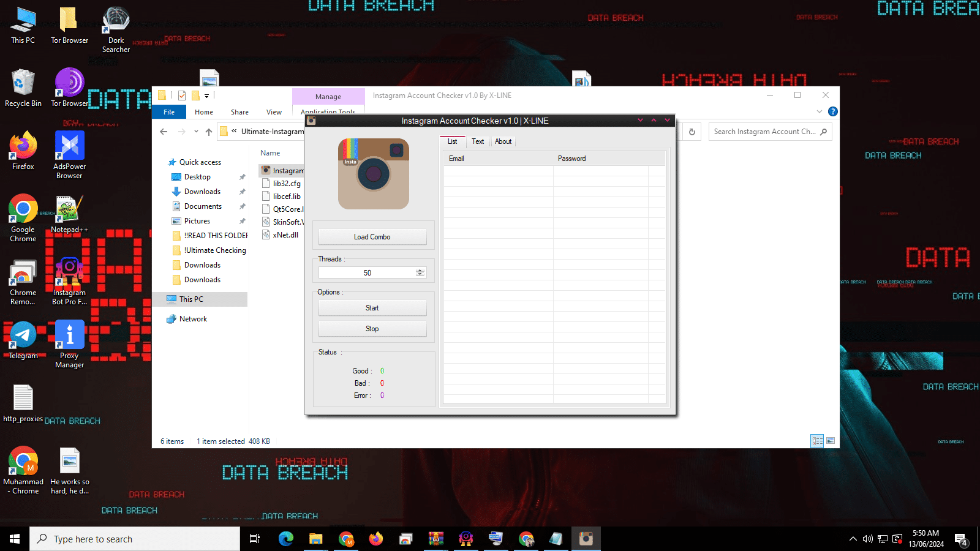Expand recent locations dropdown in File Explorer
Viewport: 980px width, 551px height.
196,132
